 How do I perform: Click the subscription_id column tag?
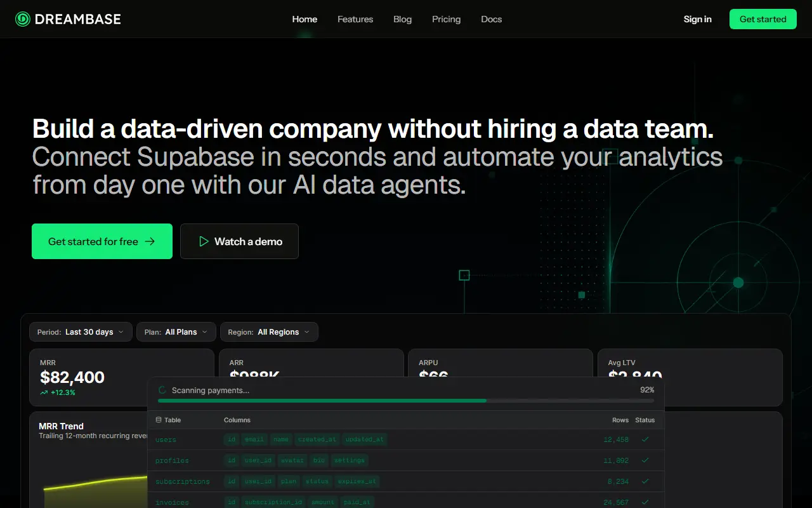pos(275,502)
